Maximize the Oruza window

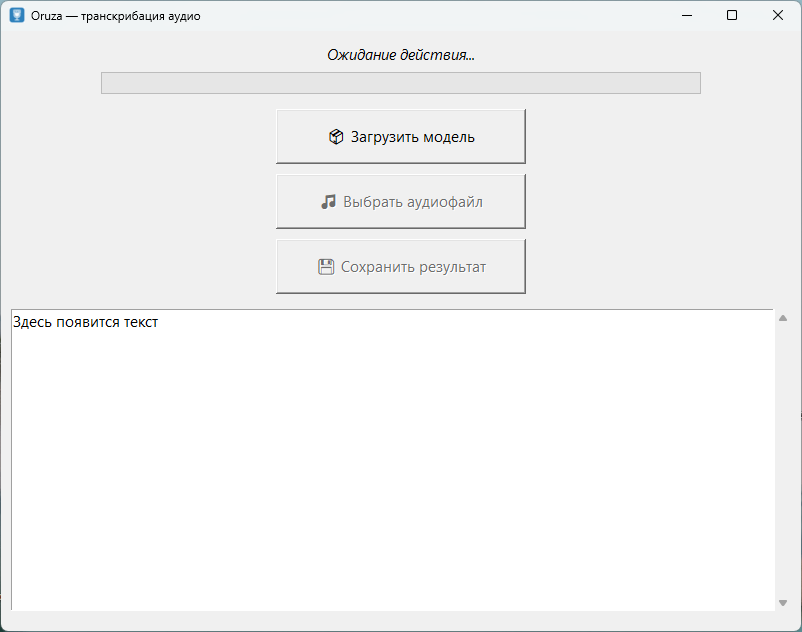click(732, 15)
